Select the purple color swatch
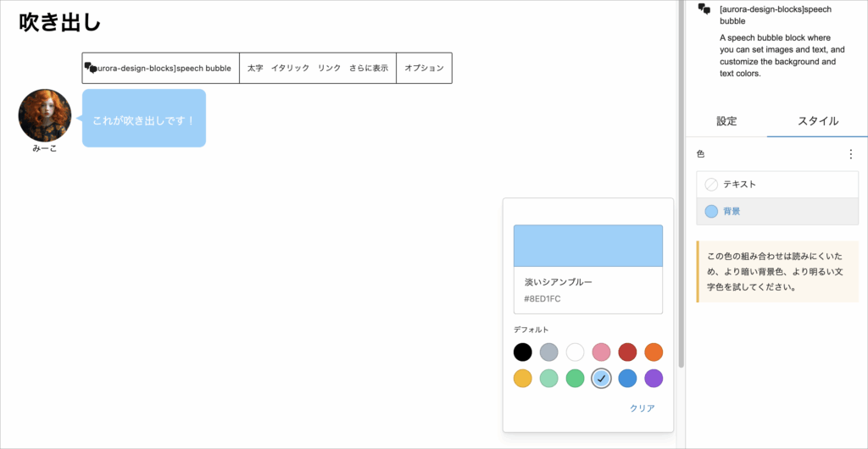868x449 pixels. (x=654, y=378)
